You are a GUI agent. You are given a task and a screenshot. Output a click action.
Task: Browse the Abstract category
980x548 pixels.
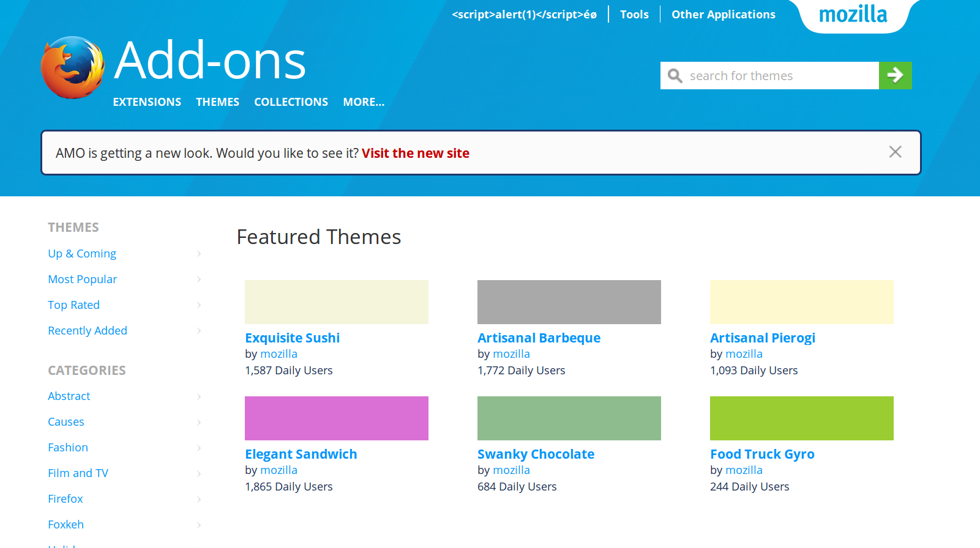pyautogui.click(x=69, y=396)
